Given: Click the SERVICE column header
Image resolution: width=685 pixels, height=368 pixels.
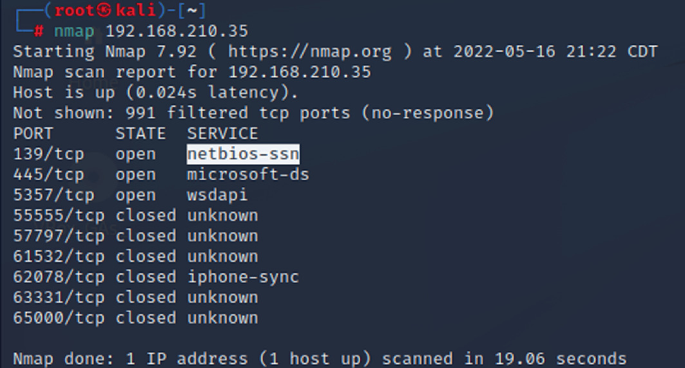Looking at the screenshot, I should point(222,133).
